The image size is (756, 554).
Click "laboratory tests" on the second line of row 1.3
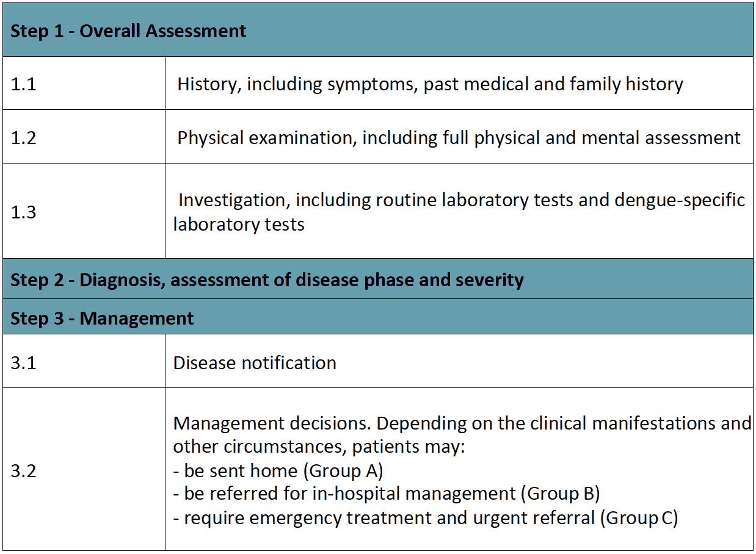(x=239, y=224)
